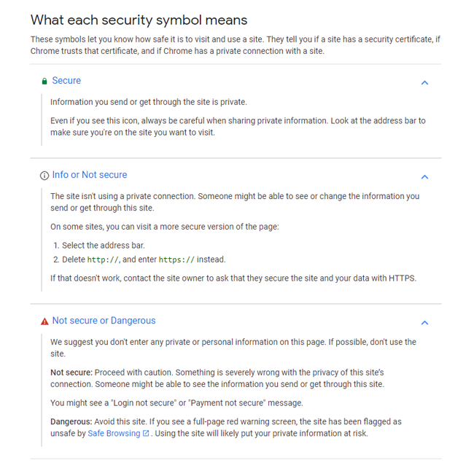This screenshot has width=474, height=476.
Task: Click the https:// code text
Action: 176,260
